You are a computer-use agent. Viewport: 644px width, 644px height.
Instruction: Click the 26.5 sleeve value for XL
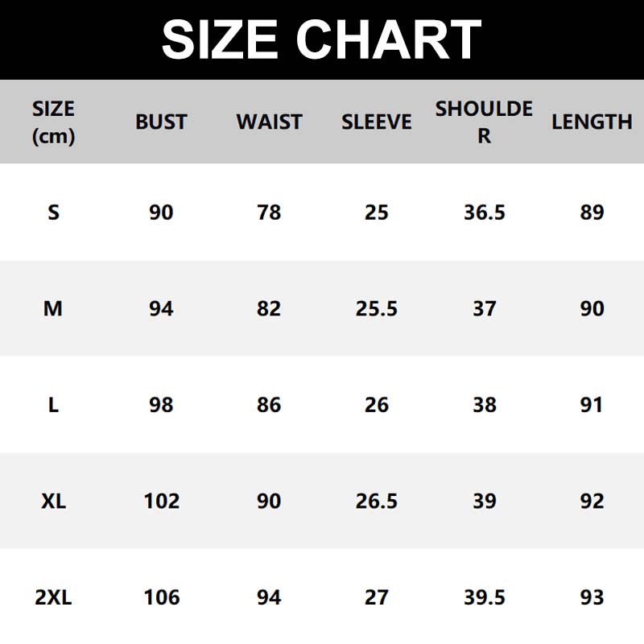coord(376,501)
